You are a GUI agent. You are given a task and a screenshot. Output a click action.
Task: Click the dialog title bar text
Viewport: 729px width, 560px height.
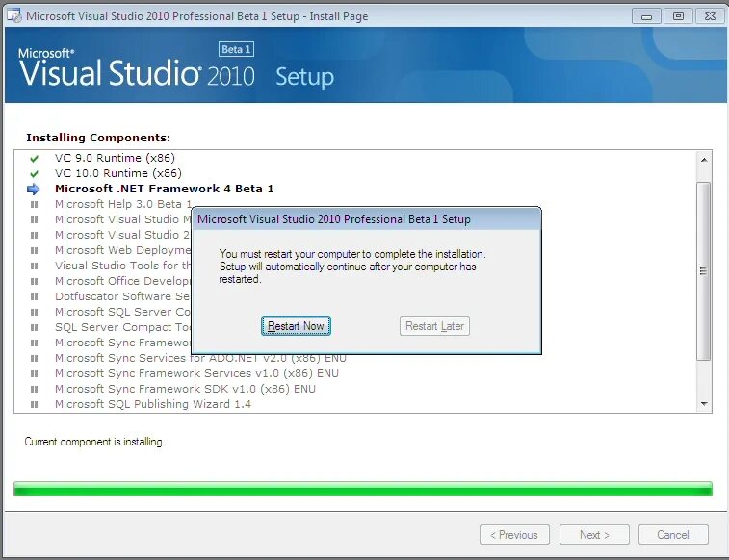334,219
